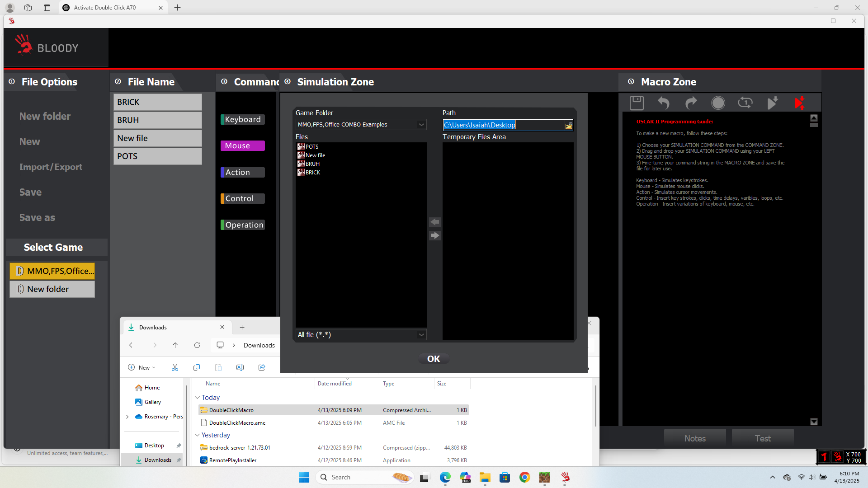
Task: Click the redo arrow in Macro Zone
Action: pos(691,103)
